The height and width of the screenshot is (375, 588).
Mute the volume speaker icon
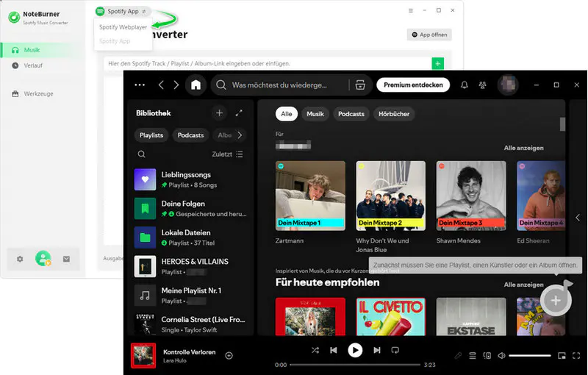tap(501, 355)
